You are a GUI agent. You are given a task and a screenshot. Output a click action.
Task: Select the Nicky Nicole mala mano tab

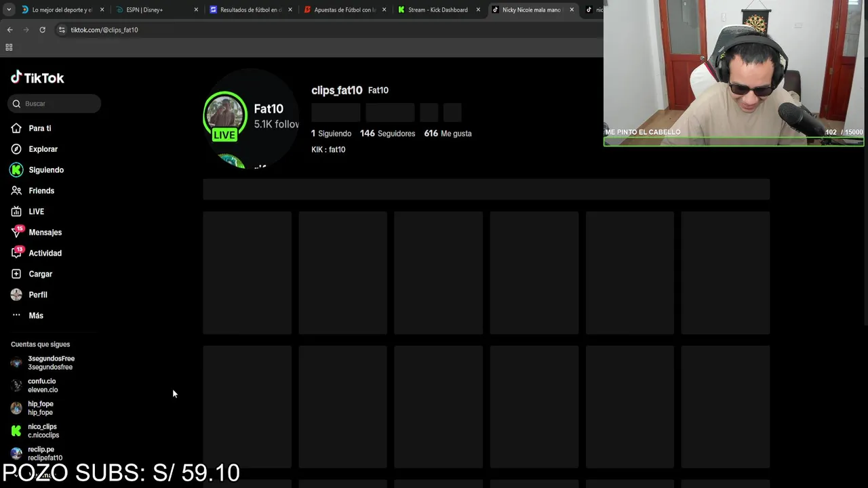pyautogui.click(x=532, y=10)
